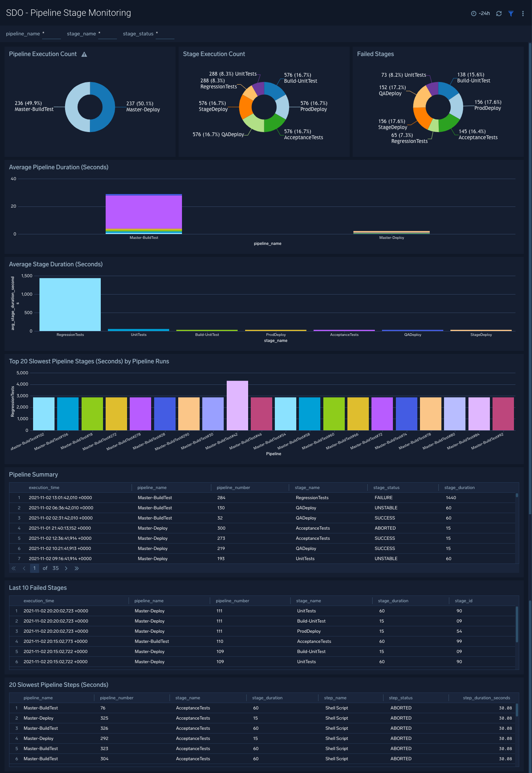Click the Pipeline Summary table scrollbar
Viewport: 532px width, 773px height.
tap(517, 495)
